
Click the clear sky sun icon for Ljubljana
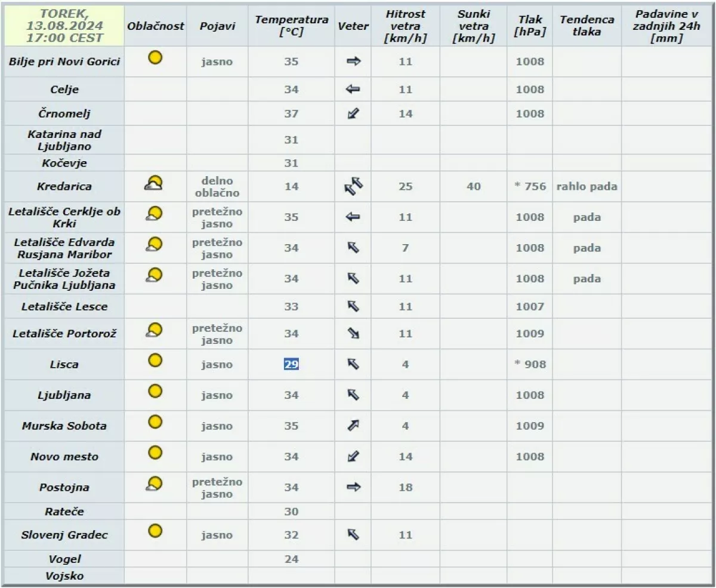(155, 391)
